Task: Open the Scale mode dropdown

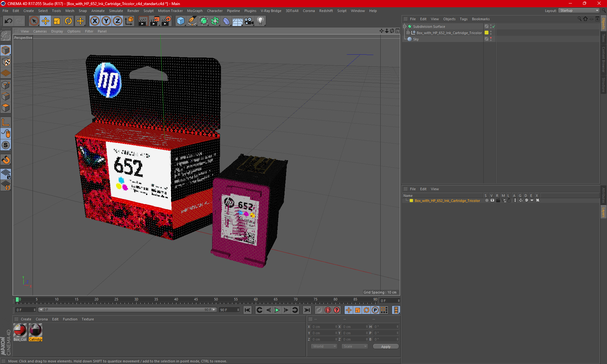Action: tap(355, 346)
